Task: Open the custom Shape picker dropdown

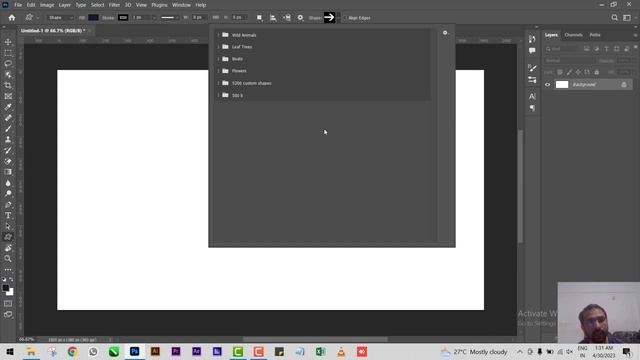Action: 338,18
